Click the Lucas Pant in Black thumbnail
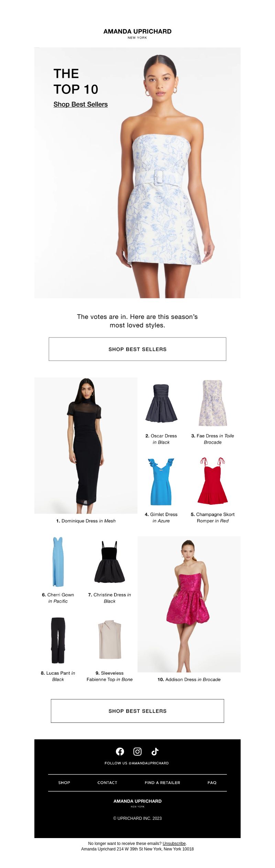This screenshot has width=275, height=868. pyautogui.click(x=58, y=640)
